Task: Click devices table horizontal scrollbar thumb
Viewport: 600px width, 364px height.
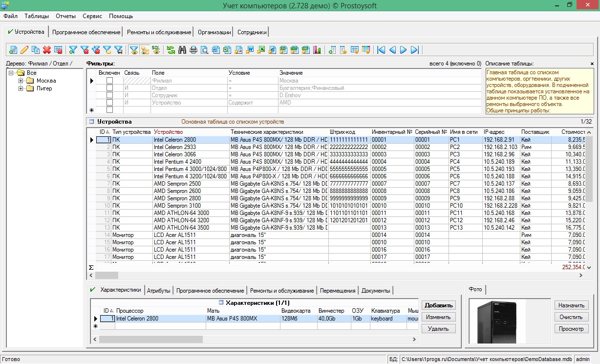Action: tap(107, 275)
